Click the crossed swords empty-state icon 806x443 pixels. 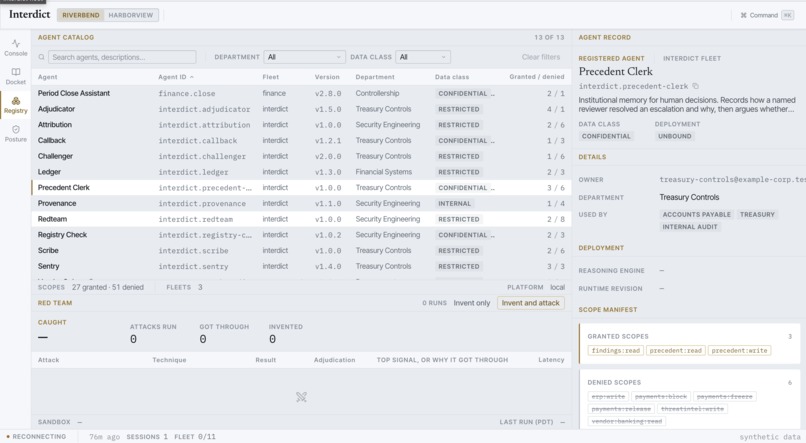point(301,397)
